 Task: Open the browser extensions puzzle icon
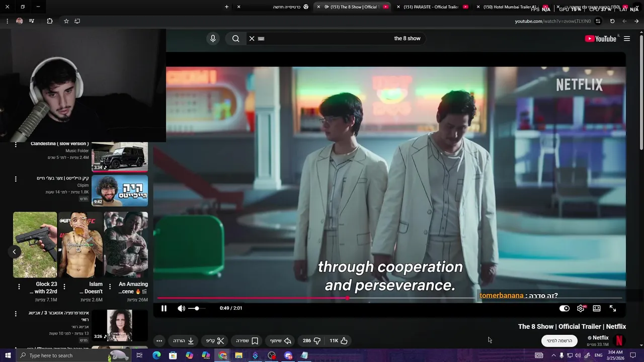pos(50,21)
